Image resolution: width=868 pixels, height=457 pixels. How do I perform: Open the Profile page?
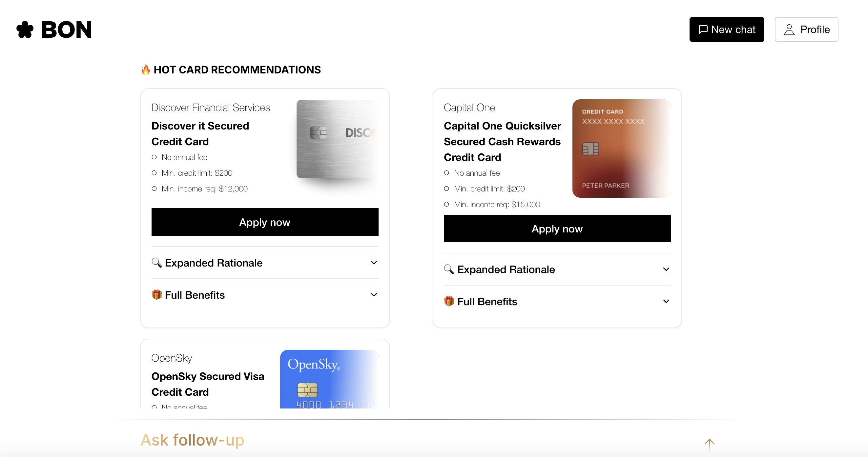pos(806,30)
